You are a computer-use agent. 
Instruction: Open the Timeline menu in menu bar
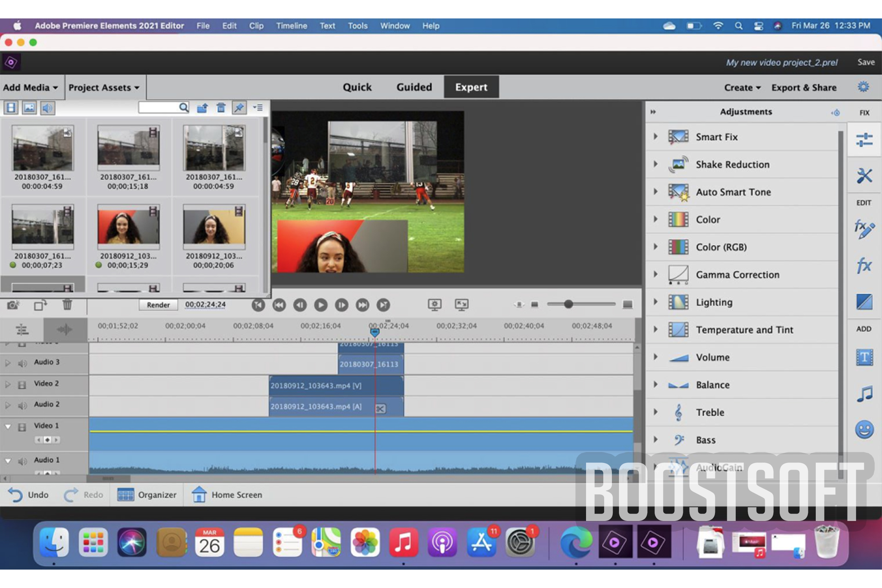[291, 26]
